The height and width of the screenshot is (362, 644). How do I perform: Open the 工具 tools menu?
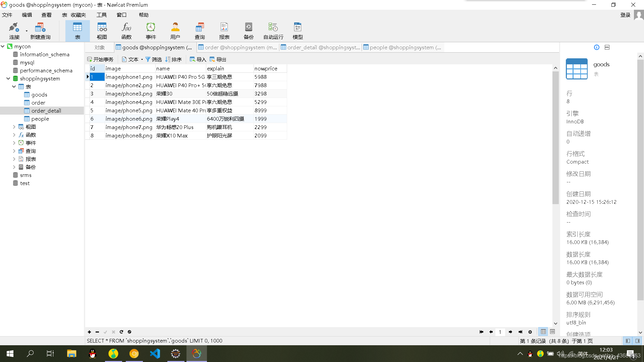click(x=102, y=15)
